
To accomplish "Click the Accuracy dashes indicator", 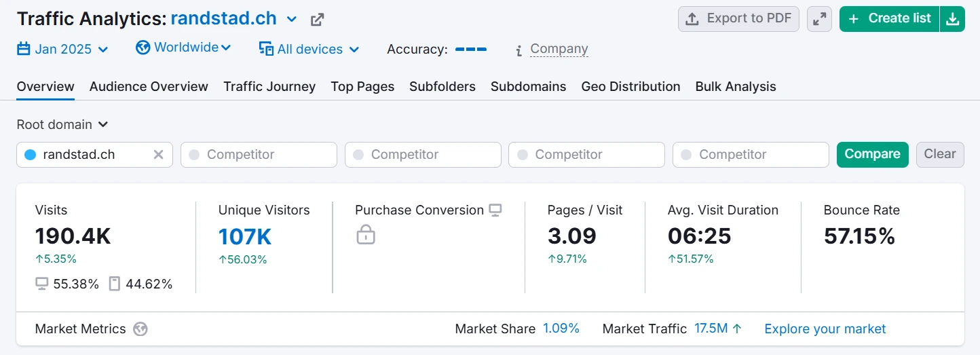I will 471,50.
